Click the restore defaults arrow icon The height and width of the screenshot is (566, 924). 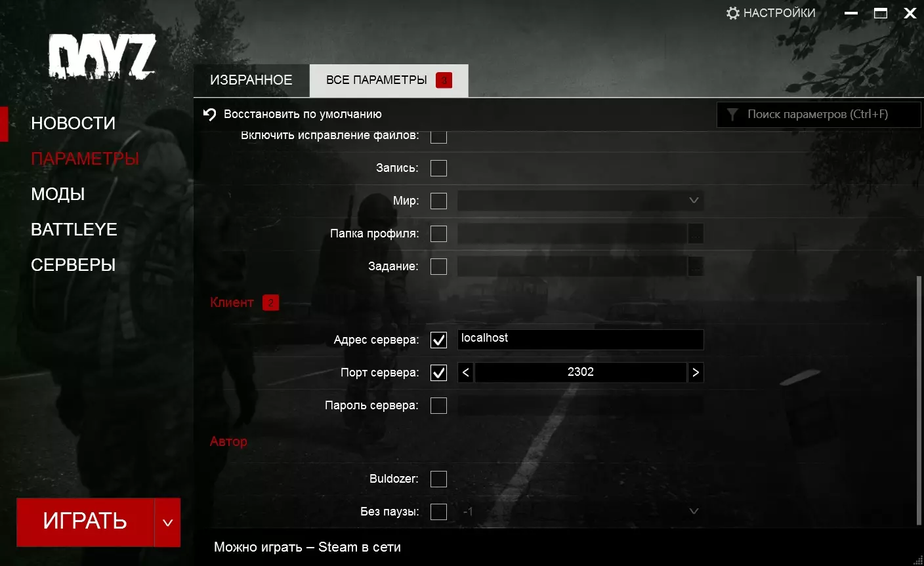pos(209,114)
